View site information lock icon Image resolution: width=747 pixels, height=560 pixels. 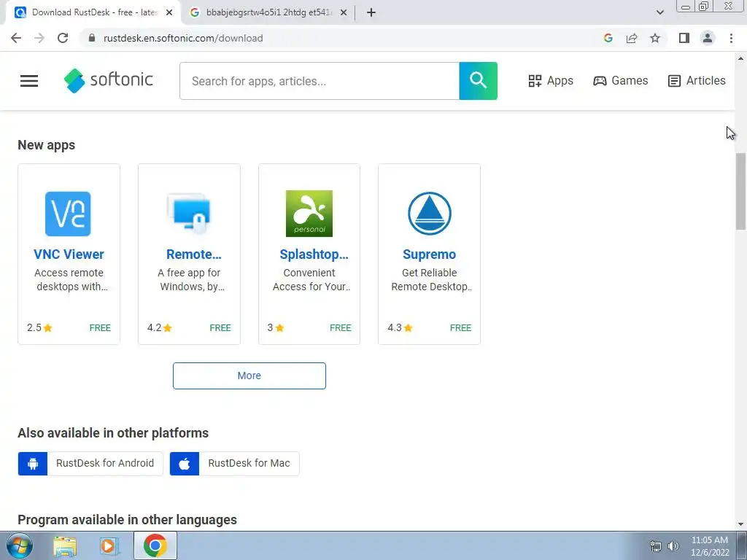pyautogui.click(x=92, y=38)
